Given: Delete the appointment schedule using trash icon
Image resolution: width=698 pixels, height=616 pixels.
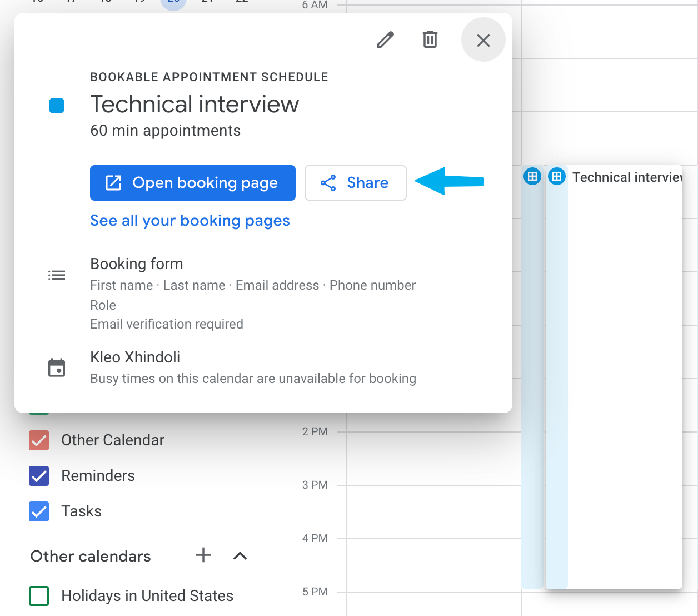Looking at the screenshot, I should pyautogui.click(x=430, y=39).
